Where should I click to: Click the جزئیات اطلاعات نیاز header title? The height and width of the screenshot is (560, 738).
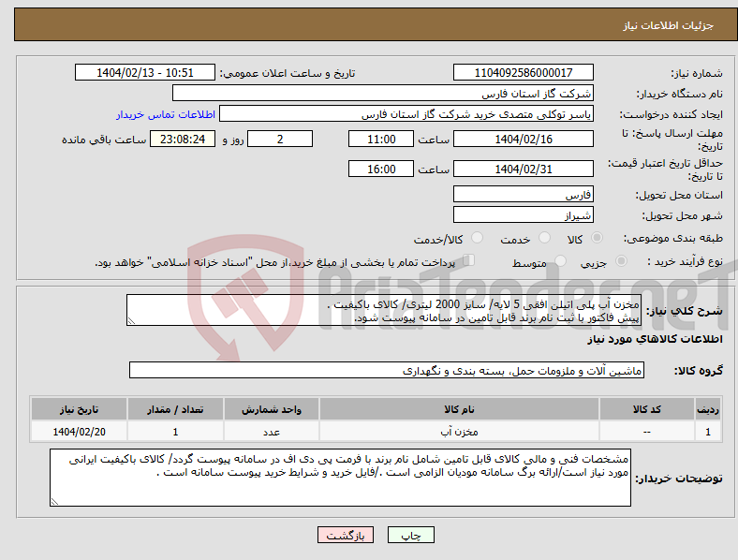point(669,25)
